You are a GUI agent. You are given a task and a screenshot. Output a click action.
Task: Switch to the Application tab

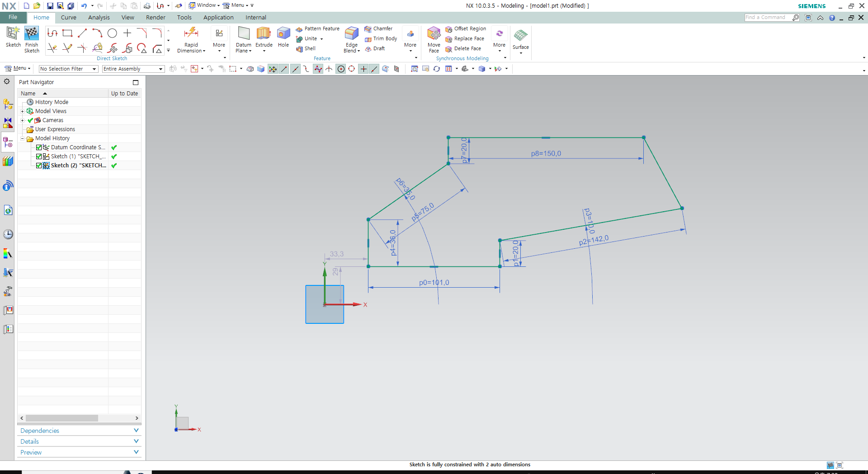click(x=218, y=18)
